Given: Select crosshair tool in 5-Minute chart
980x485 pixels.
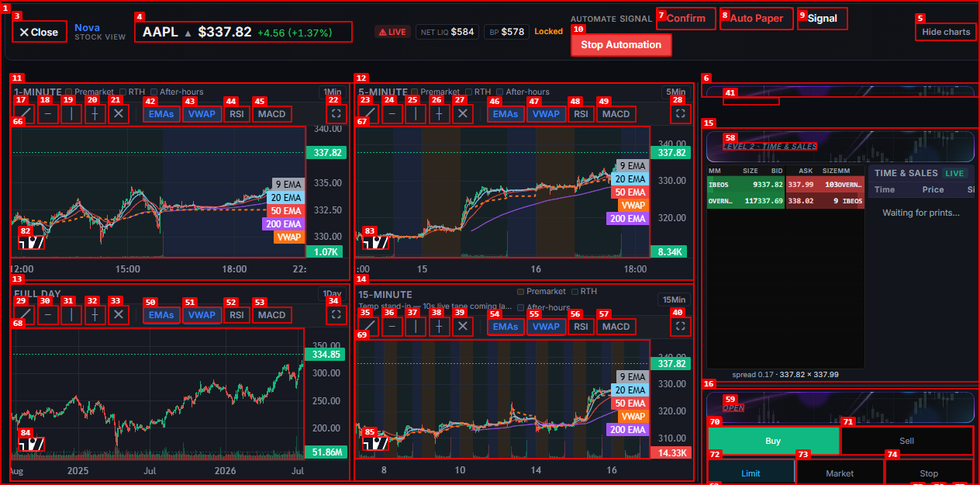Looking at the screenshot, I should click(439, 113).
